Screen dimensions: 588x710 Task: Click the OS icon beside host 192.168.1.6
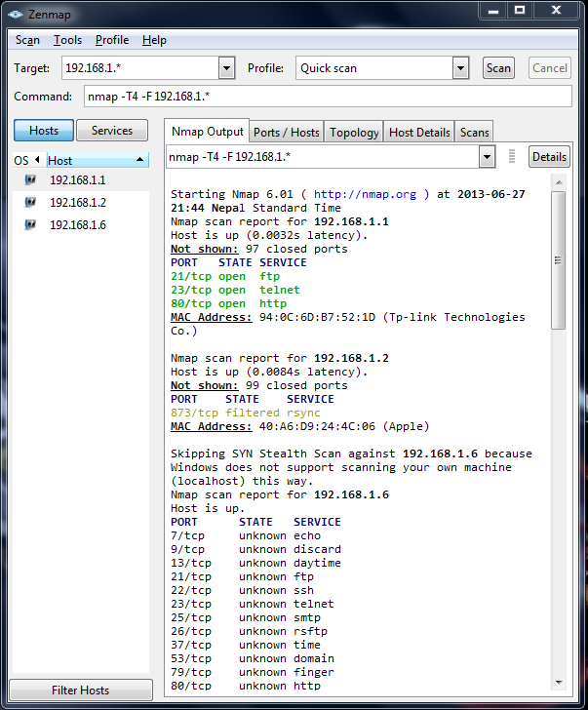30,224
